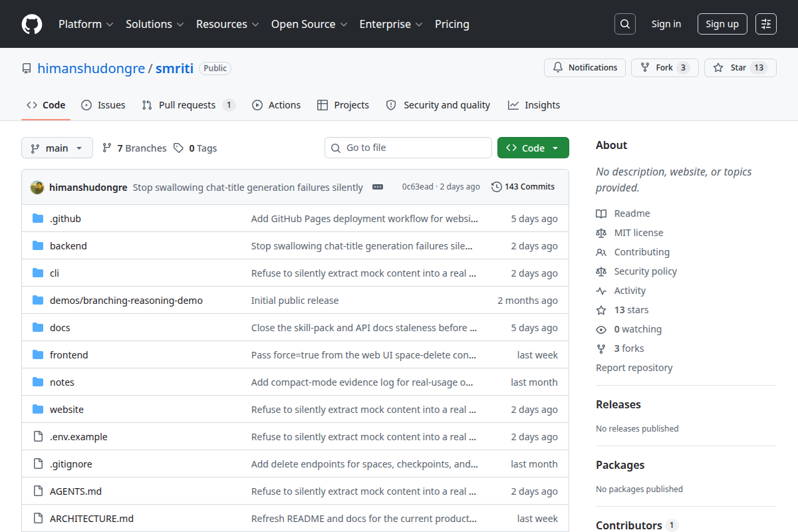
Task: Open the 143 Commits history
Action: 523,187
